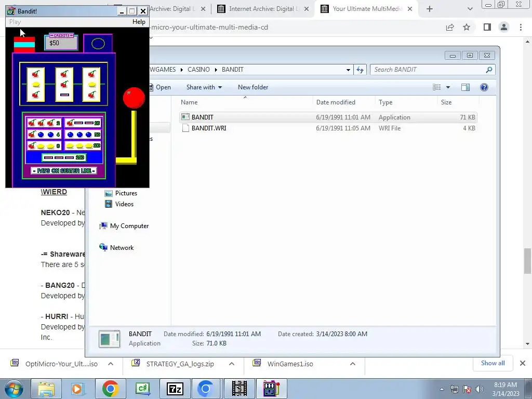Open Windows Start menu
The width and height of the screenshot is (532, 399).
point(14,389)
